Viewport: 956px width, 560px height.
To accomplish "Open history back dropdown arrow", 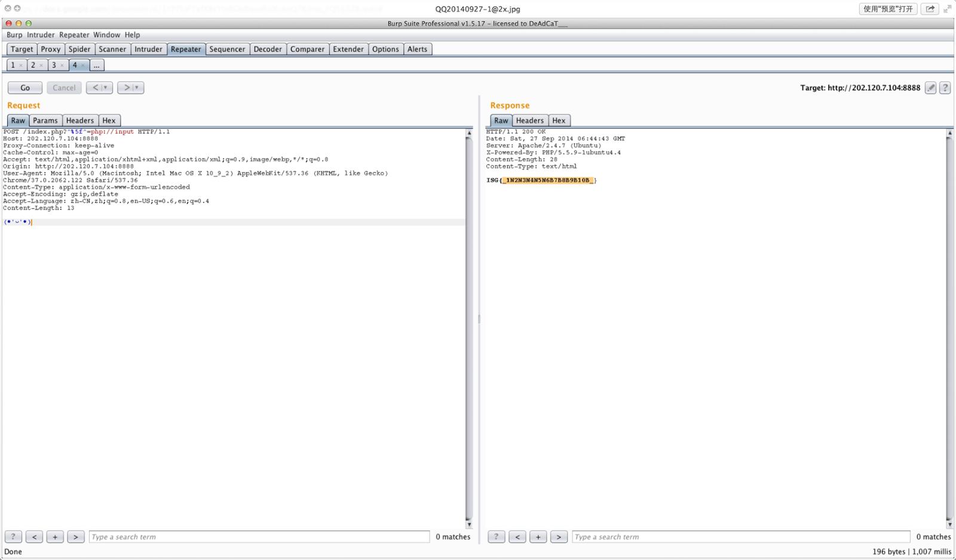I will 105,88.
